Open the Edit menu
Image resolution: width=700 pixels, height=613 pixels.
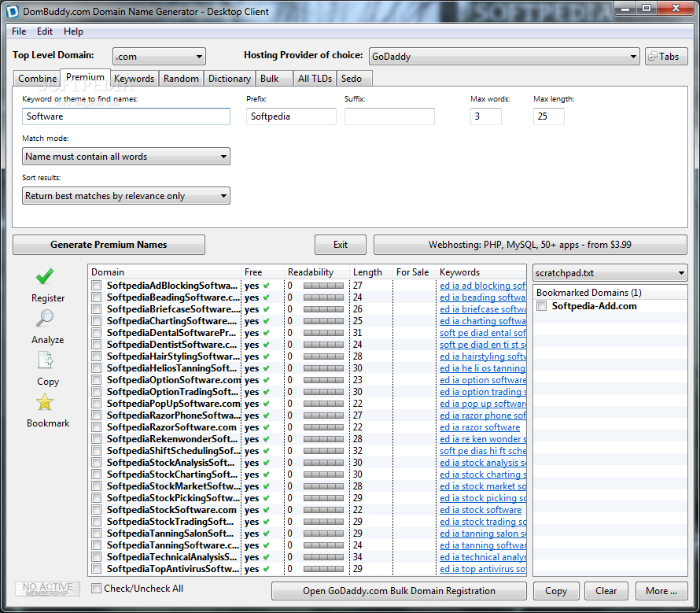[45, 31]
